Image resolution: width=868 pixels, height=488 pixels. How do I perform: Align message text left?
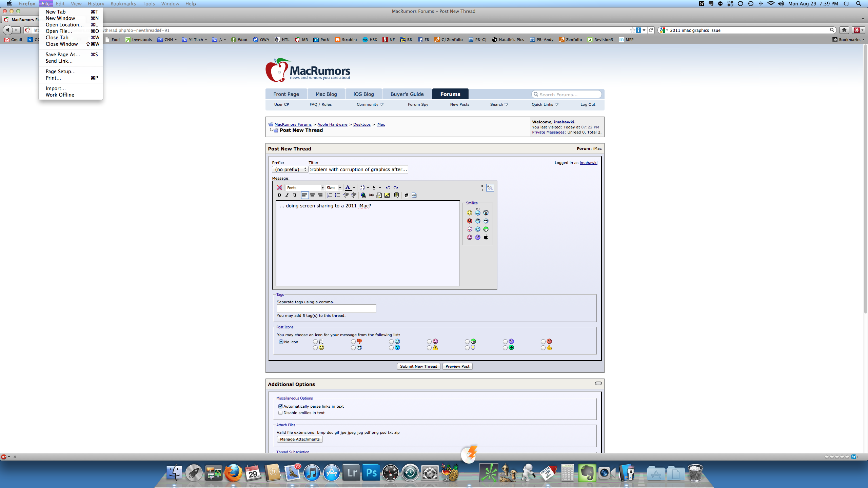point(304,195)
